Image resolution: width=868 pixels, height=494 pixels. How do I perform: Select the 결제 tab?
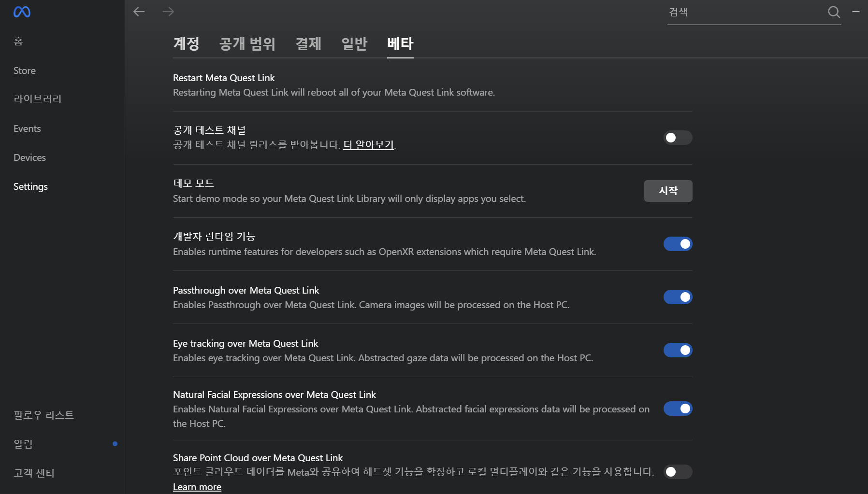308,44
